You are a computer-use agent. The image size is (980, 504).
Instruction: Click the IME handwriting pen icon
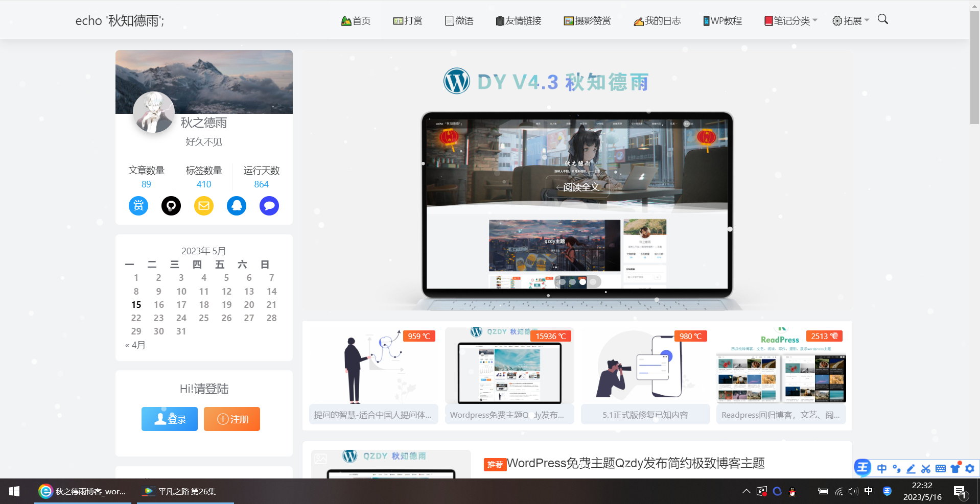911,468
